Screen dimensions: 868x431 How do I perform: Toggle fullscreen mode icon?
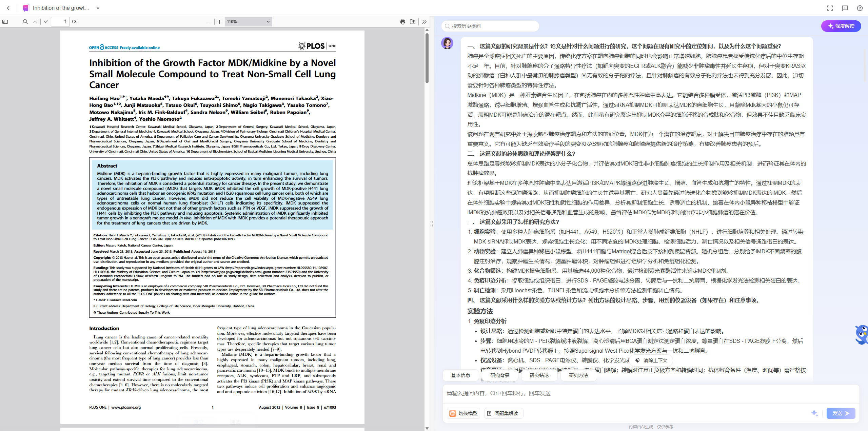tap(830, 8)
